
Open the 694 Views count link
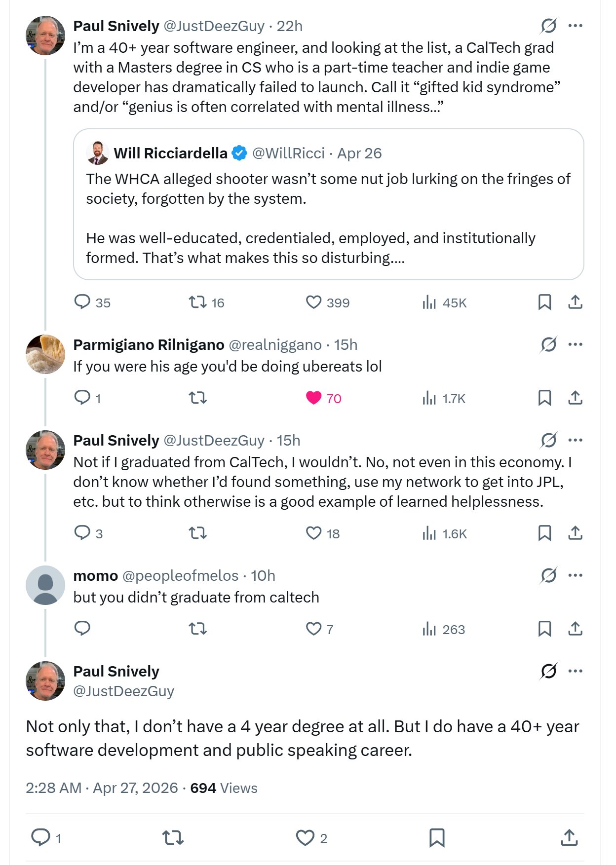(x=224, y=788)
